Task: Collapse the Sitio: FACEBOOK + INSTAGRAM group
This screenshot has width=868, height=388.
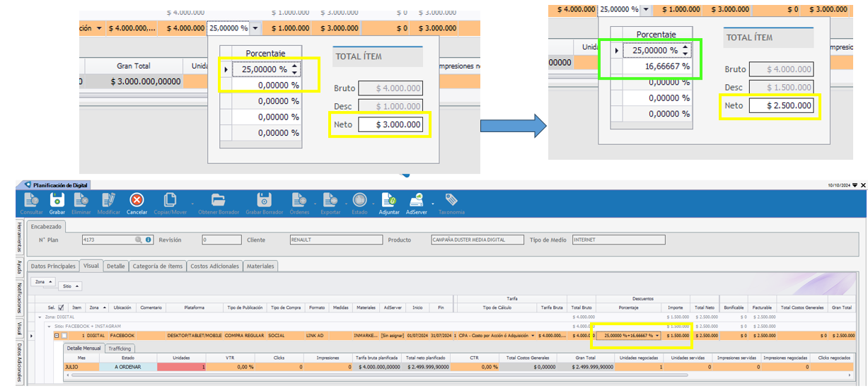Action: tap(50, 326)
